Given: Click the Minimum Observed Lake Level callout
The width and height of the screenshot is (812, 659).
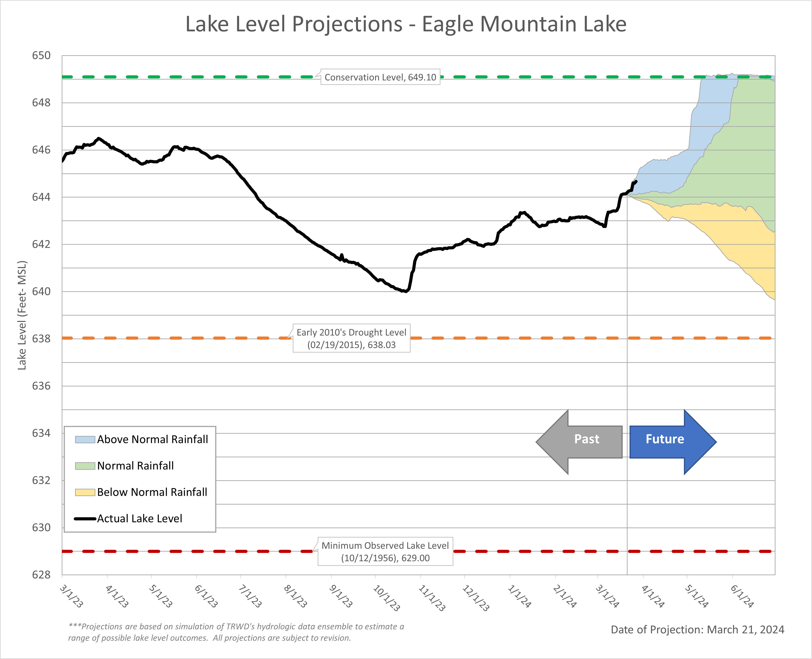Looking at the screenshot, I should [x=385, y=551].
